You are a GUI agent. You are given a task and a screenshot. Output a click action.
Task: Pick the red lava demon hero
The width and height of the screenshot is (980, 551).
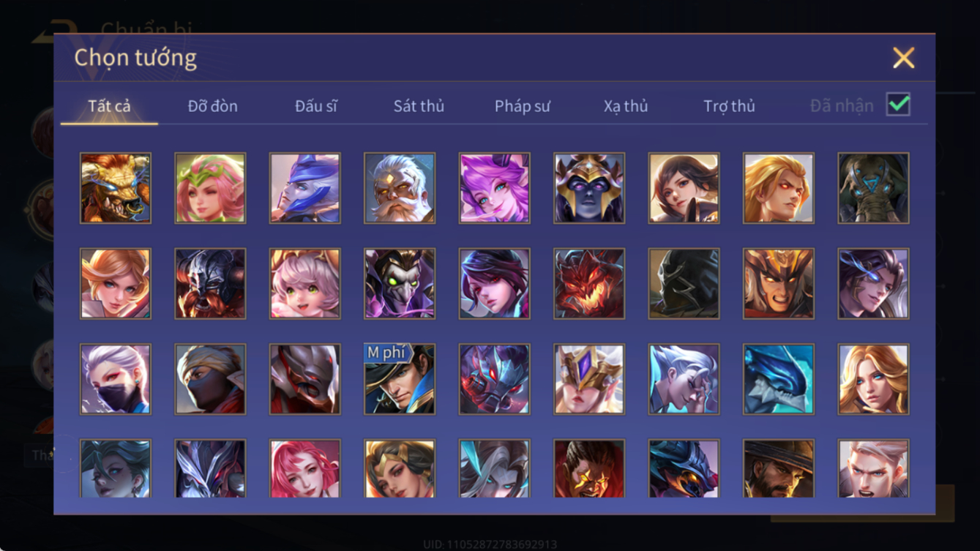click(x=589, y=284)
